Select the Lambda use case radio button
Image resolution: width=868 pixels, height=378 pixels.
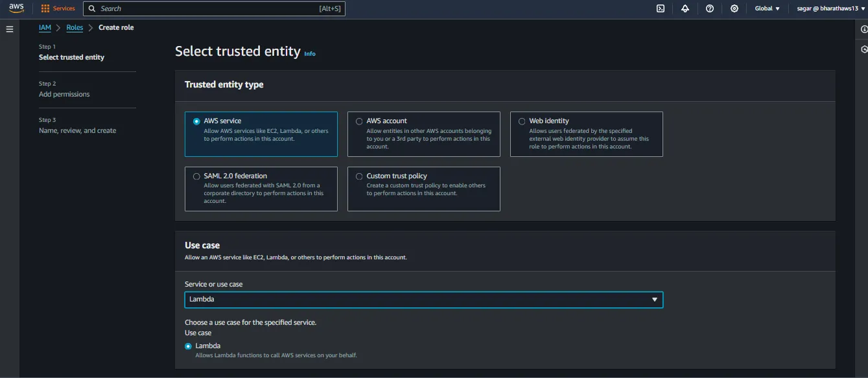[x=189, y=346]
